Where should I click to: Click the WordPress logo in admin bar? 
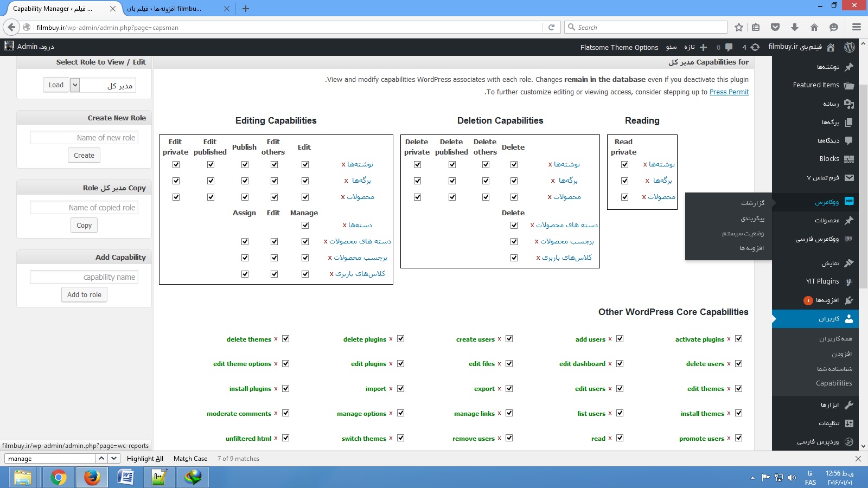pos(850,47)
